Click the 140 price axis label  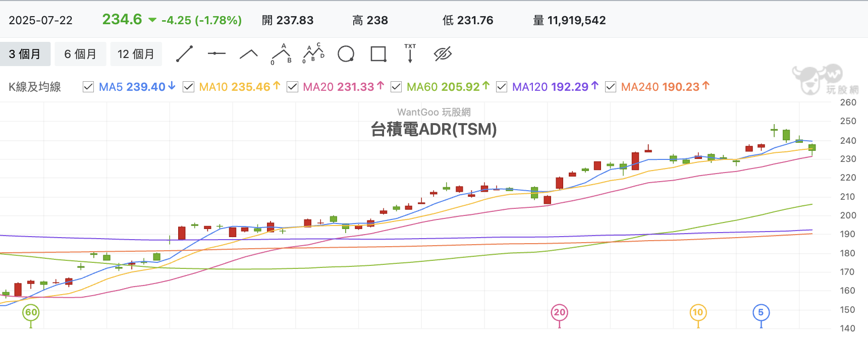pos(848,328)
